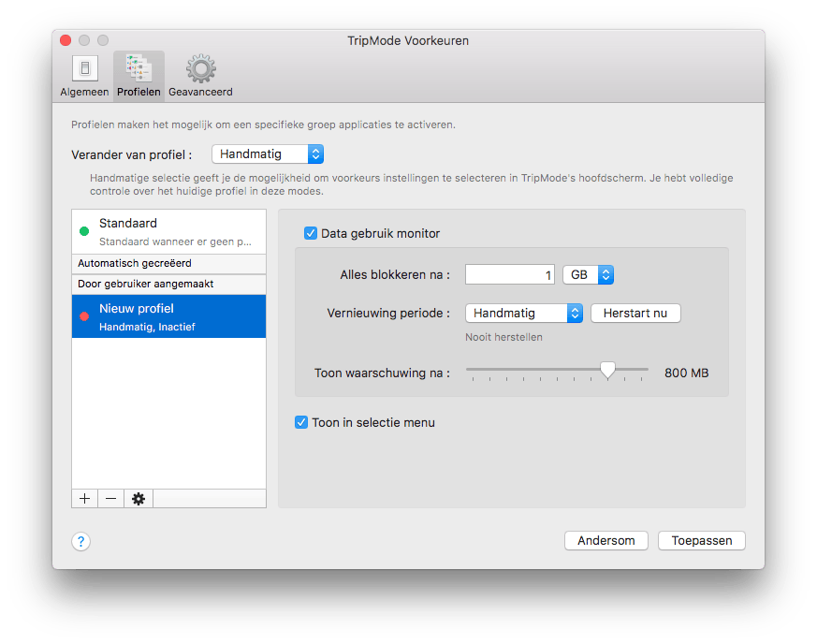Click the Andersom button

pos(606,541)
